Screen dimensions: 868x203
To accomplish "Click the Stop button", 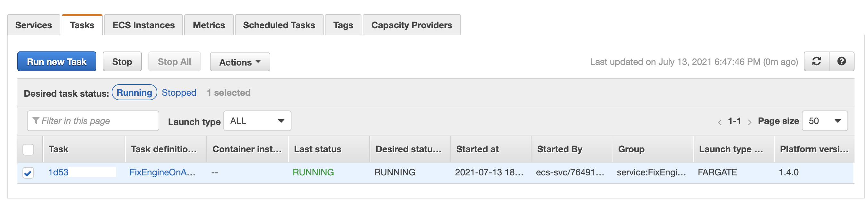I will click(122, 62).
